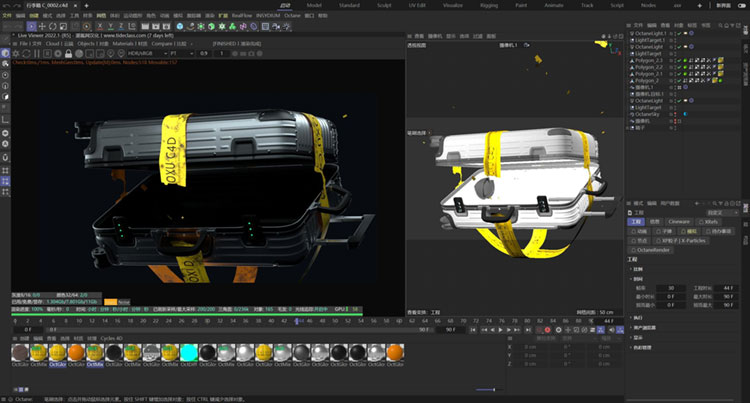The width and height of the screenshot is (750, 403).
Task: Select Polygon_2.1 in the object manager
Action: coord(647,73)
